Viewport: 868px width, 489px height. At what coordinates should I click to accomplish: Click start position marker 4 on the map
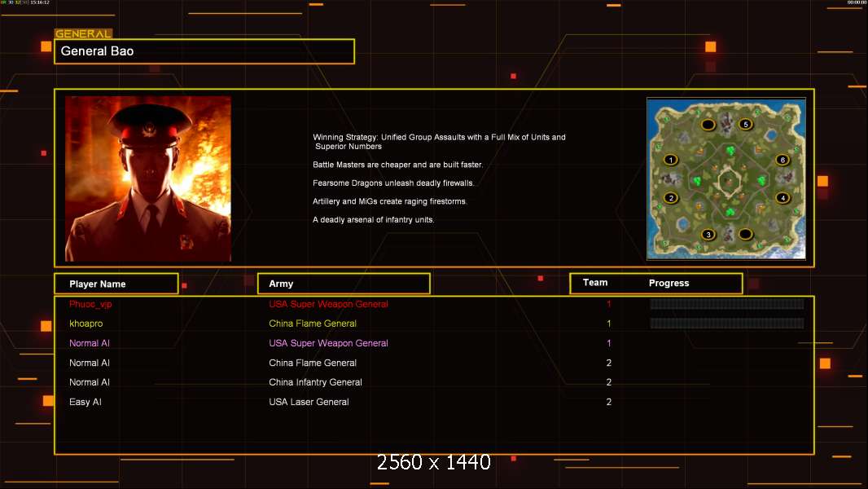783,198
